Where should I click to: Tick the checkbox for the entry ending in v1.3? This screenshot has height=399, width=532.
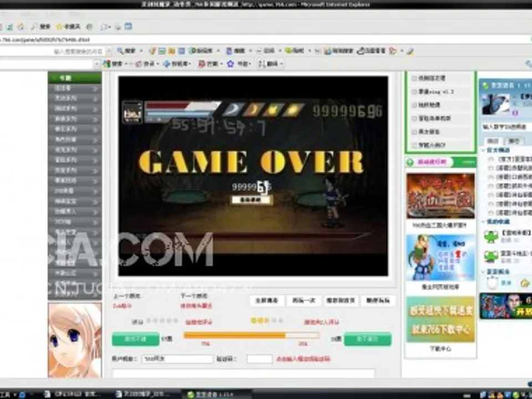click(x=415, y=91)
